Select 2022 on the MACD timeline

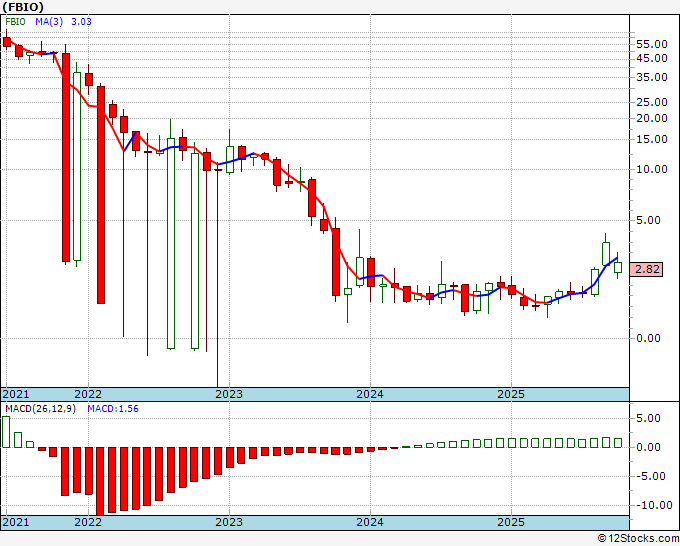[88, 522]
